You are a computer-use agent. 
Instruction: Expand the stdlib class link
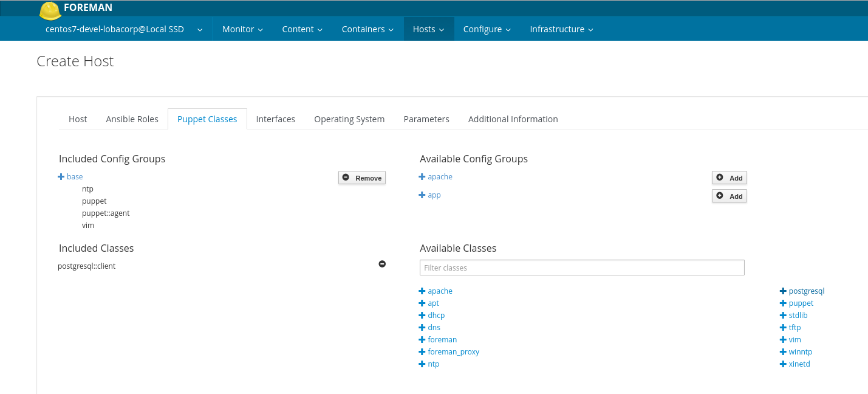point(798,316)
